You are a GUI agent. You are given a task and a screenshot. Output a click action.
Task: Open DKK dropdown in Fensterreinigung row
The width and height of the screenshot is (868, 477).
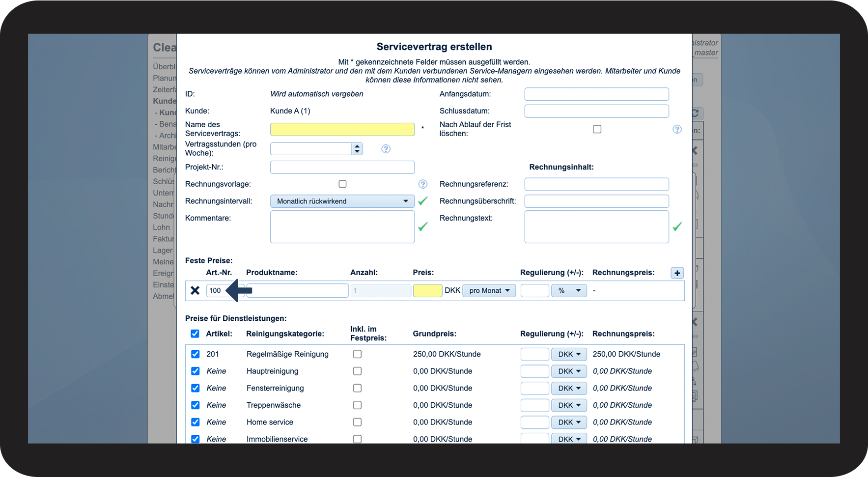pyautogui.click(x=569, y=388)
